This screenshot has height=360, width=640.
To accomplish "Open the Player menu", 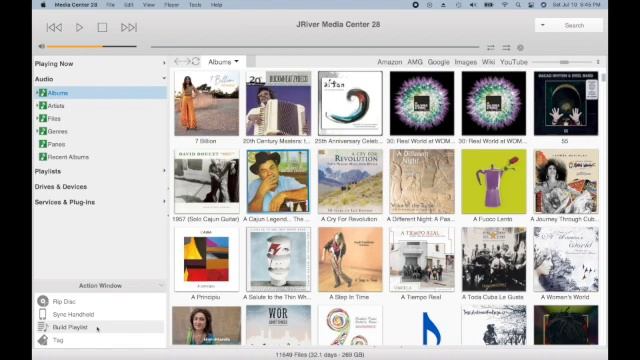I will click(x=171, y=5).
